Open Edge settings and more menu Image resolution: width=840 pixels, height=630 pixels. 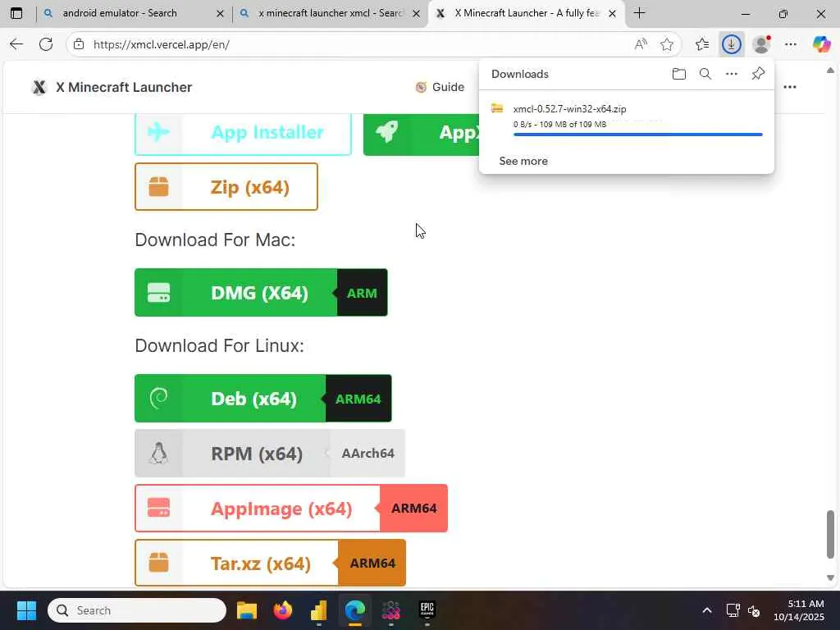coord(791,44)
